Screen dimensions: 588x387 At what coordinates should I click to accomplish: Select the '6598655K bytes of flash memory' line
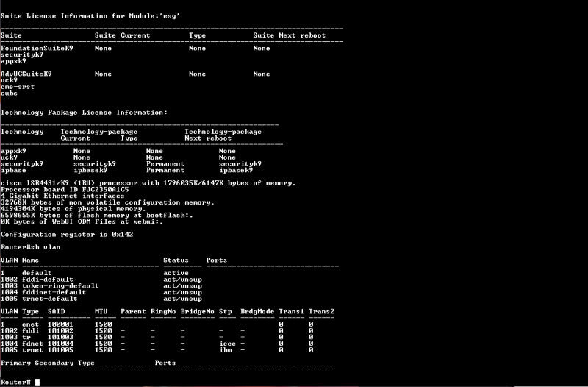pos(97,216)
